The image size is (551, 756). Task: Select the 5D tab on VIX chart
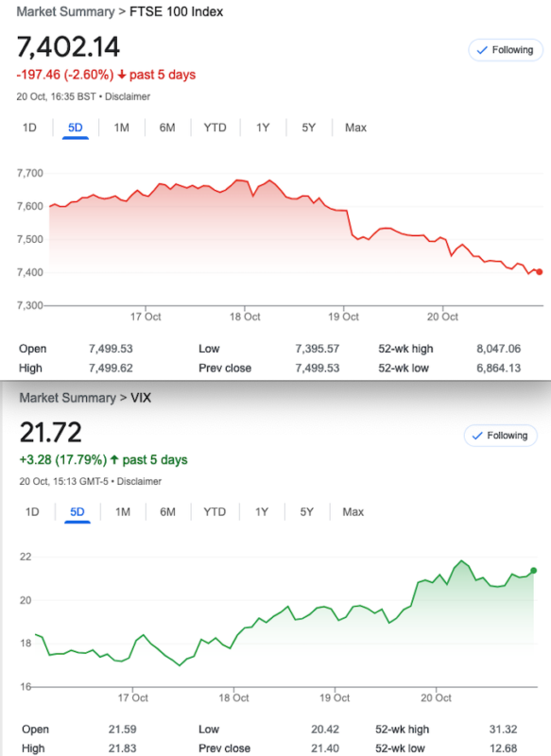[x=77, y=512]
